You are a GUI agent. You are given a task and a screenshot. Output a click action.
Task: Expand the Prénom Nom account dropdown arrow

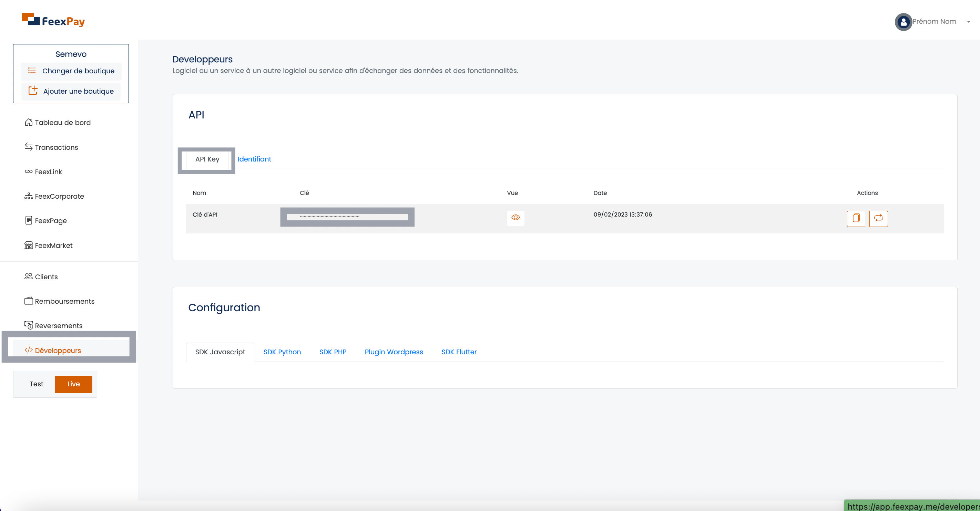pyautogui.click(x=968, y=22)
